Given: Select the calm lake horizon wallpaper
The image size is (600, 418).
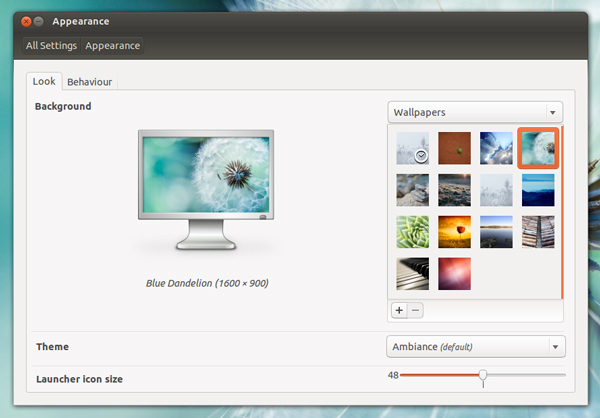Looking at the screenshot, I should tap(496, 232).
